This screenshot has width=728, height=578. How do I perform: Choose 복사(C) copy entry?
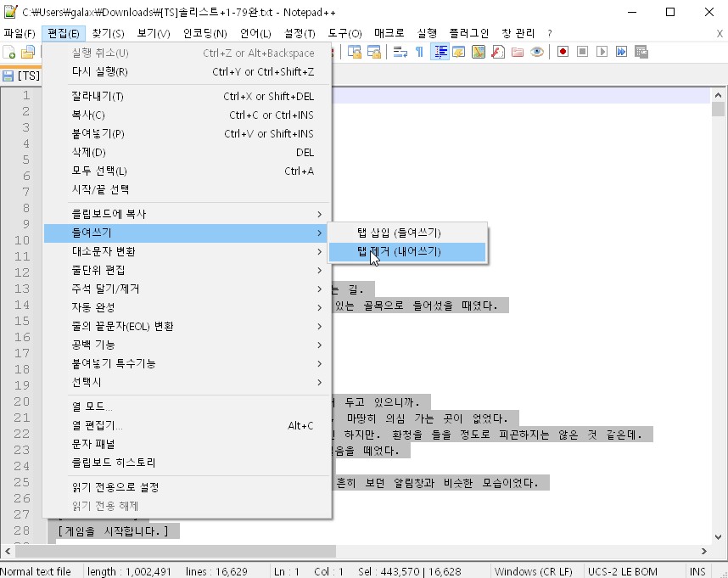[187, 115]
